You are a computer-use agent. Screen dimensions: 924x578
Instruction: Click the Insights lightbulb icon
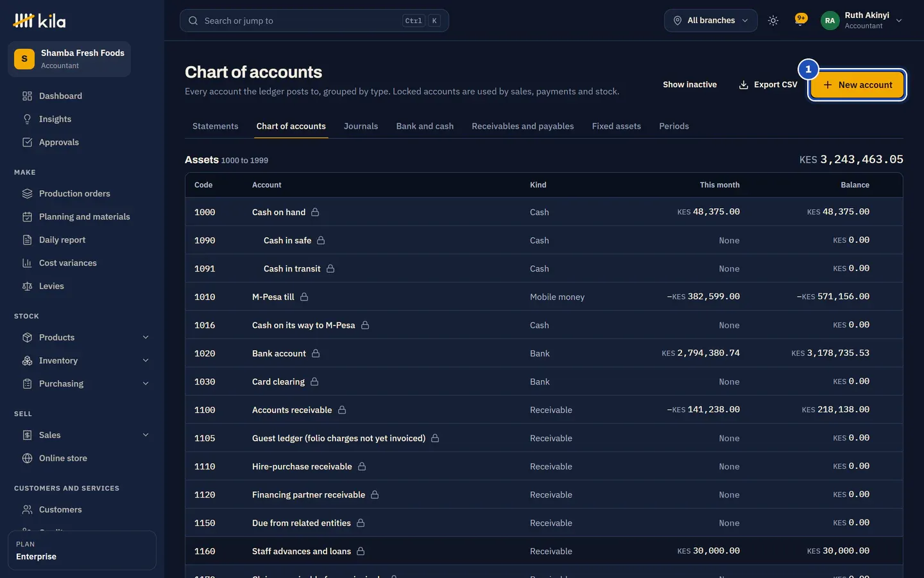click(x=27, y=119)
